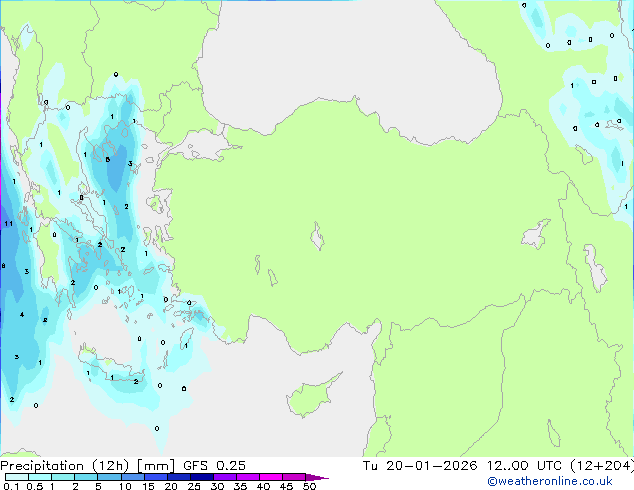Click the 0.1–0.5 mm legend color swatch
The height and width of the screenshot is (490, 634).
point(17,477)
